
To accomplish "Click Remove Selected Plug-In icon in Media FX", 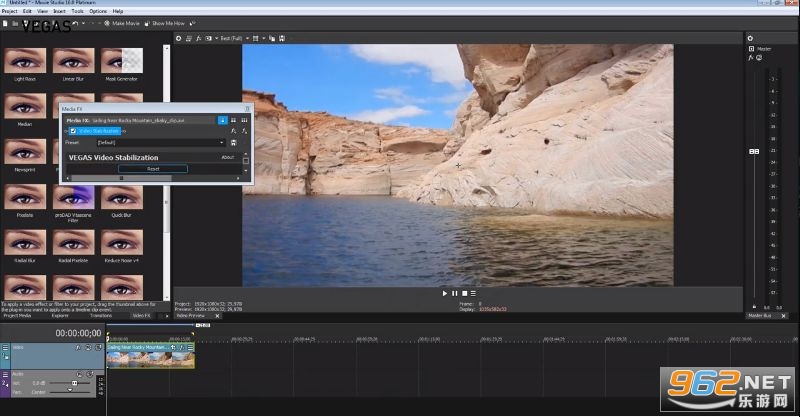I will (x=244, y=131).
